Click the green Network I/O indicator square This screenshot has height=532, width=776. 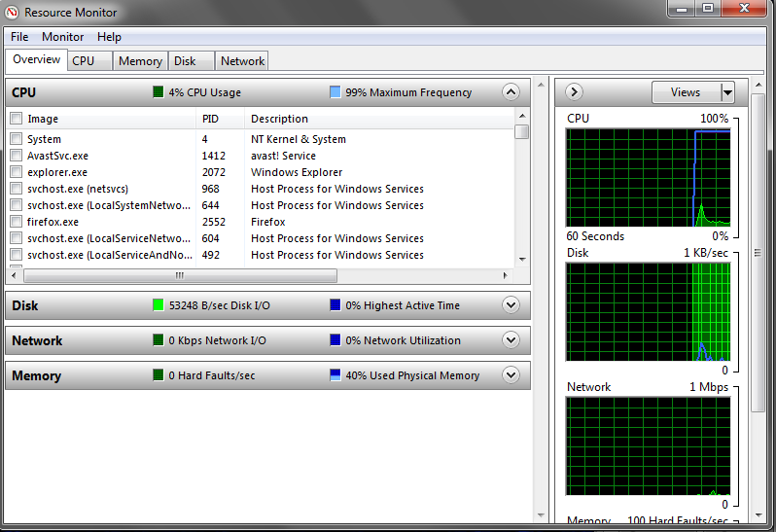coord(158,340)
